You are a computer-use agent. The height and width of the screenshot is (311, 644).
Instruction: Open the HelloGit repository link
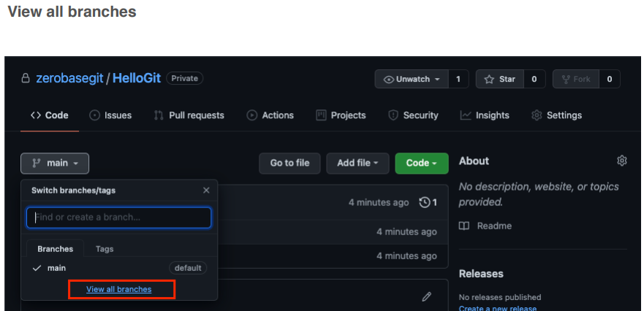click(137, 78)
